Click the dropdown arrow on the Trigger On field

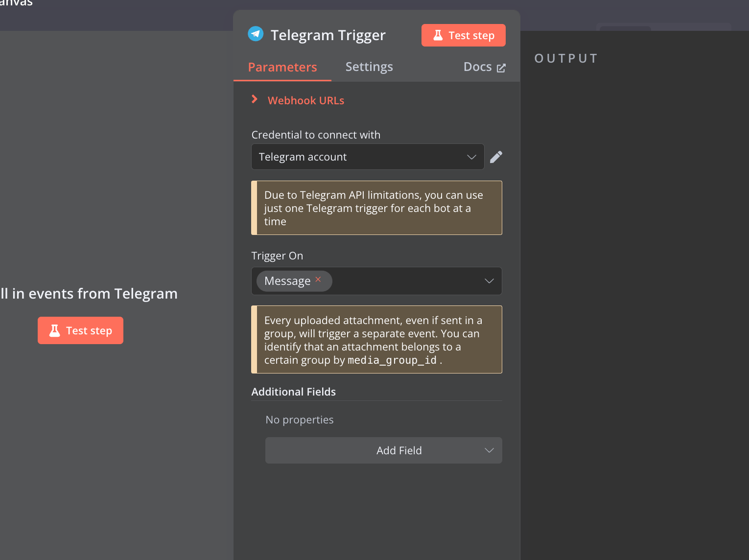[x=489, y=280]
